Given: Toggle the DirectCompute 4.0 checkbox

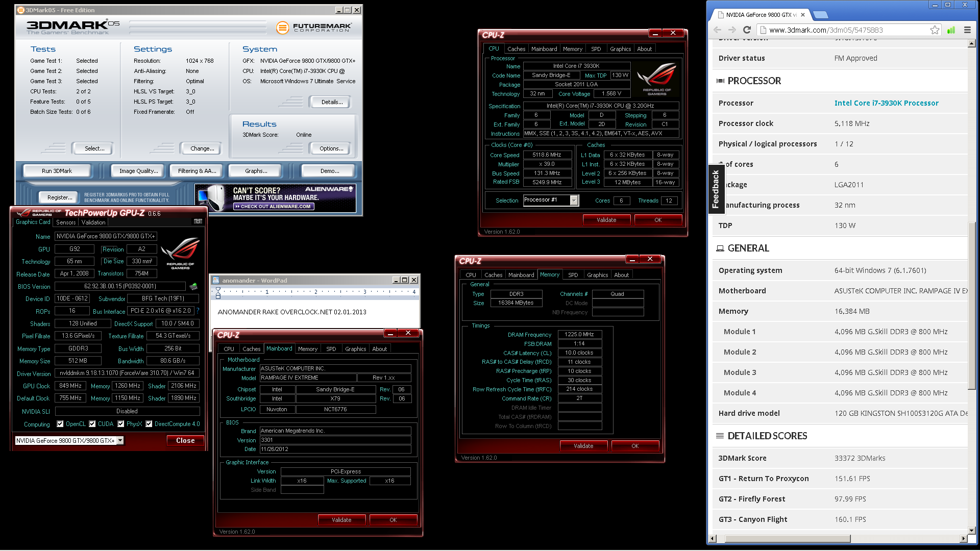Looking at the screenshot, I should [x=149, y=424].
